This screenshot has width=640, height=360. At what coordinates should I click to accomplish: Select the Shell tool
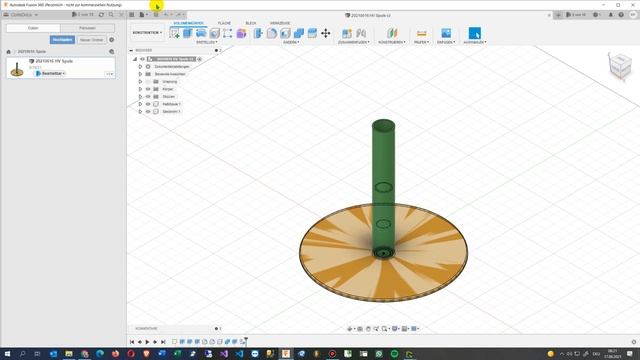[x=285, y=33]
